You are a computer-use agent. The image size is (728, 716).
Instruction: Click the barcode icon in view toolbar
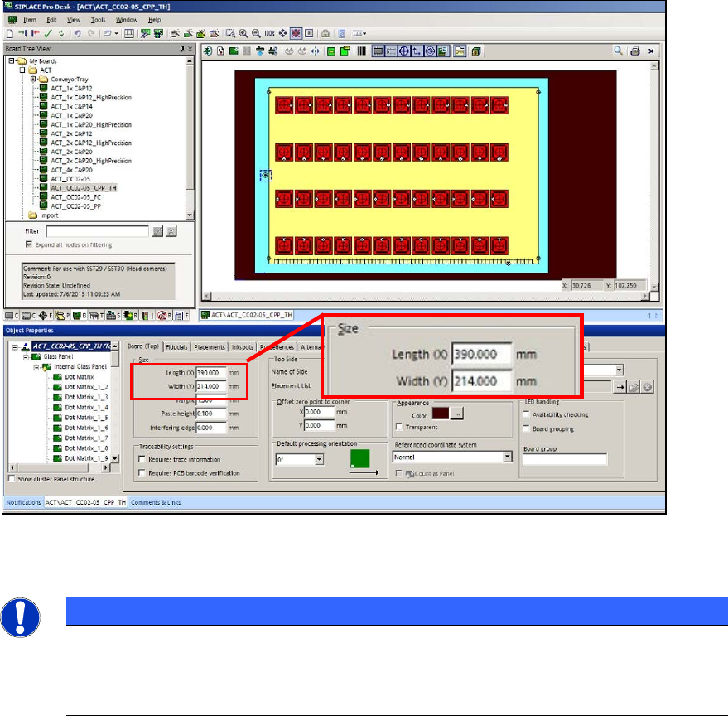361,51
